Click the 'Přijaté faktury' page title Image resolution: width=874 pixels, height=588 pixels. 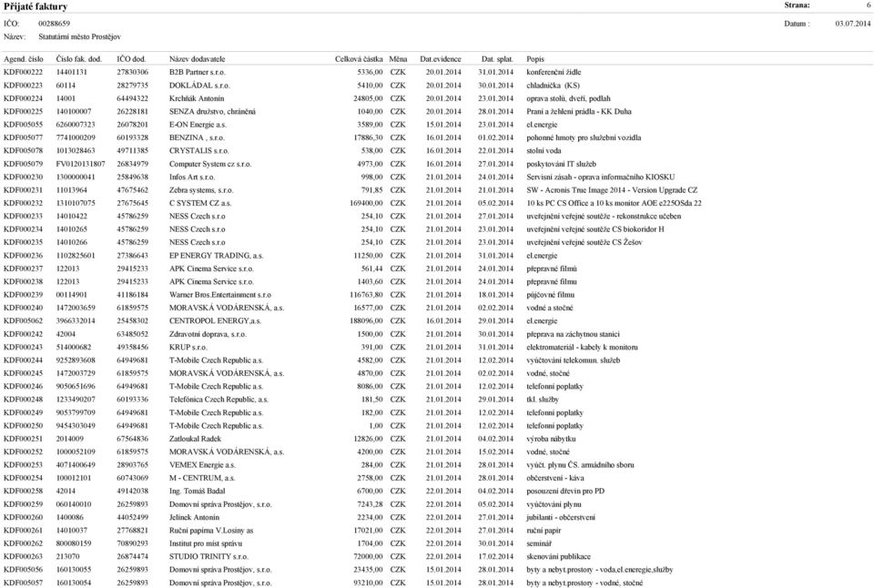[x=36, y=6]
